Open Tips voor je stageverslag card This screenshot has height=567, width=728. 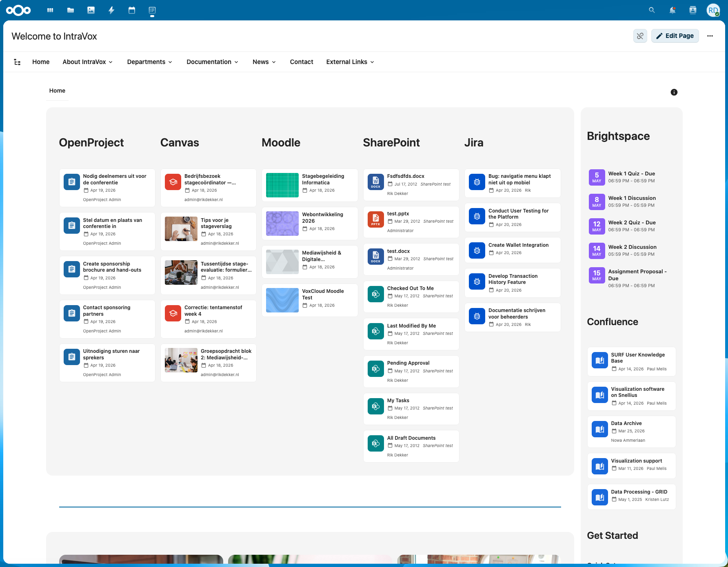click(209, 232)
